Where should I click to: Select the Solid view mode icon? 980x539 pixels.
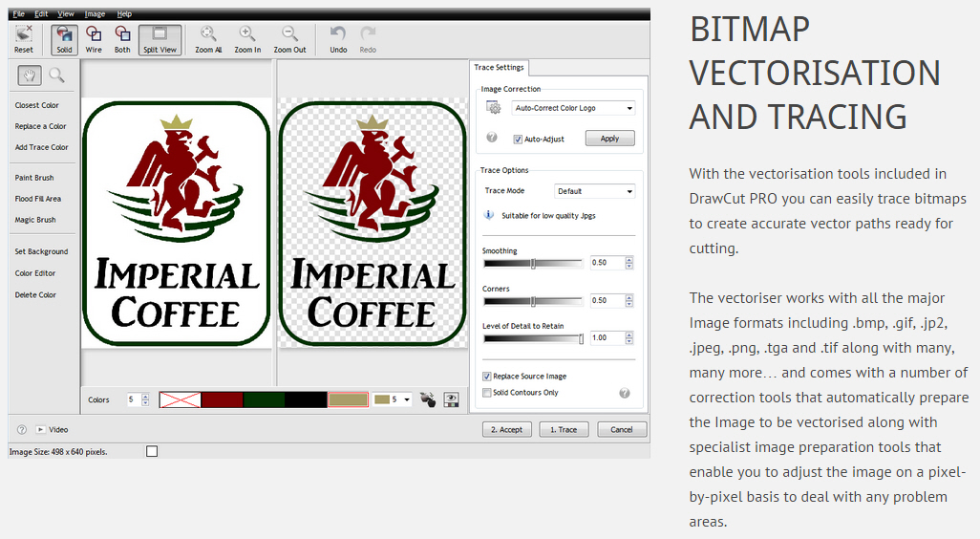[x=64, y=39]
